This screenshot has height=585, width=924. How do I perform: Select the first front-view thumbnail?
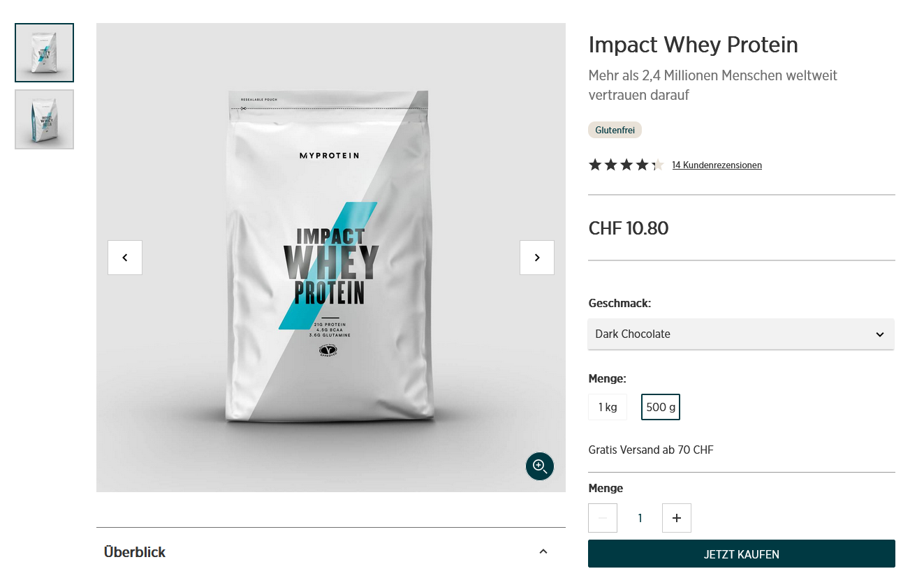[44, 53]
